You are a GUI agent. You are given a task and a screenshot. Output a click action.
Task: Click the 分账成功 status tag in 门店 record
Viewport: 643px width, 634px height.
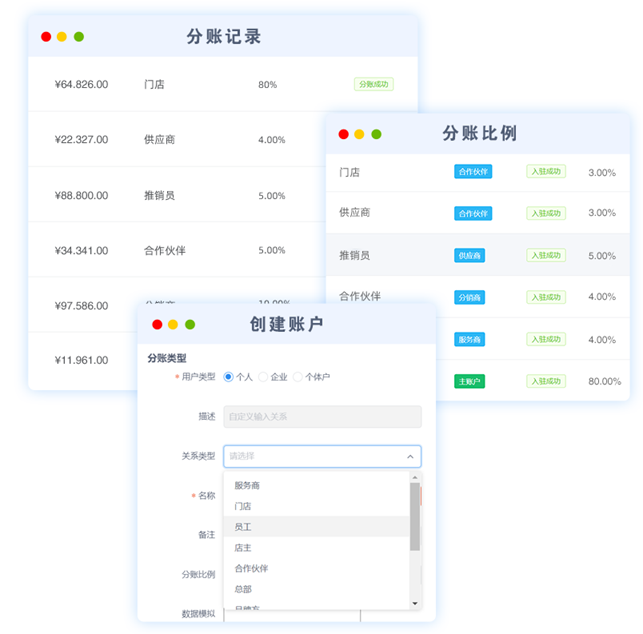373,85
